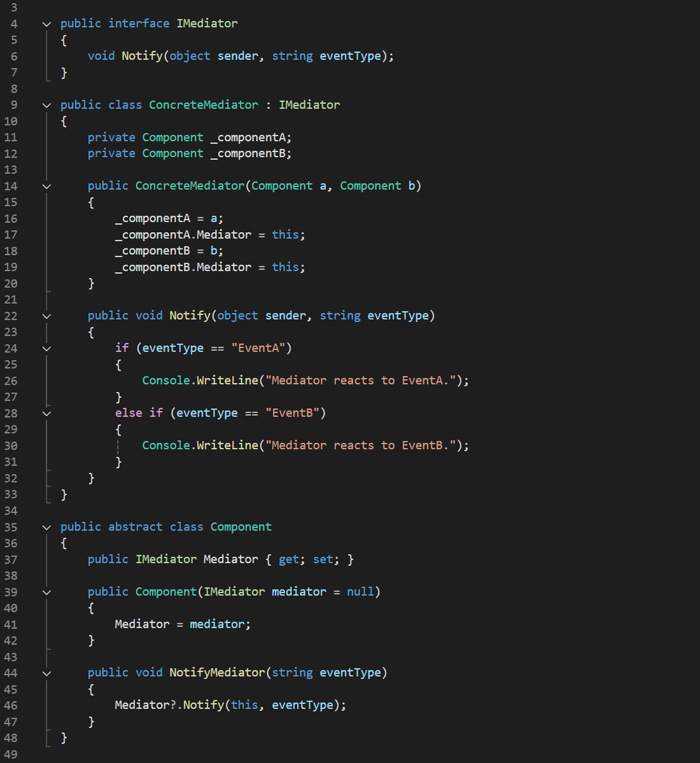Click the null keyword in the Component constructor
Viewport: 700px width, 763px height.
[x=360, y=591]
